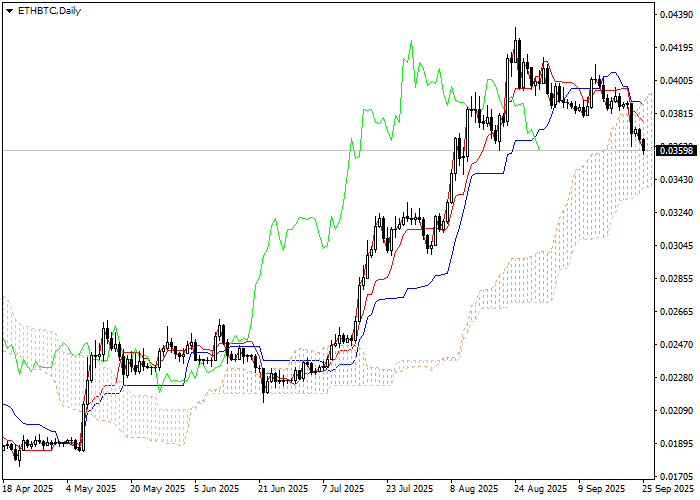
Task: Select the 4 May 2025 date label
Action: pyautogui.click(x=88, y=489)
